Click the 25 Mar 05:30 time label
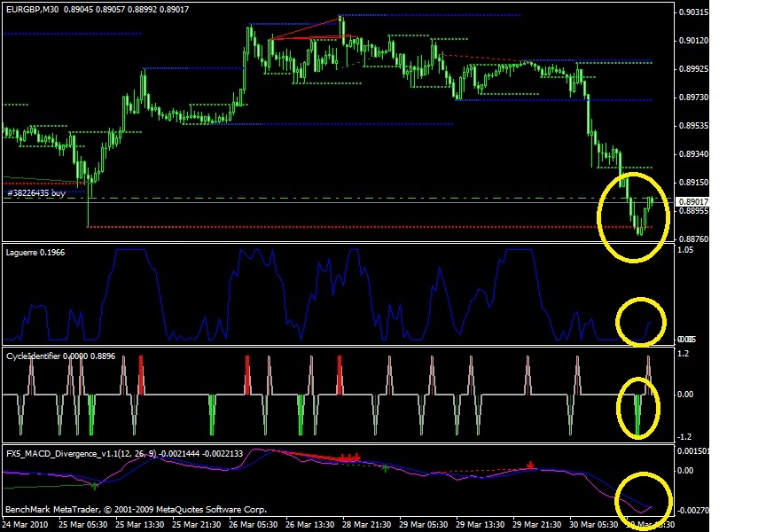Screen dimensions: 766x532 pos(83,524)
